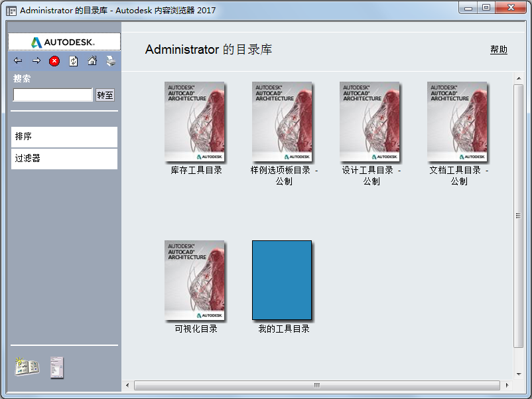Click the horizontal scrollbar left arrow
This screenshot has height=399, width=532.
click(127, 385)
